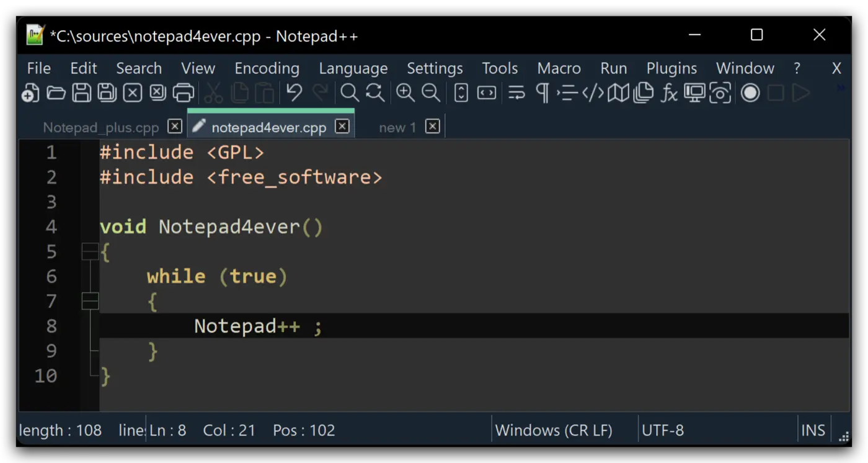
Task: Open the Encoding menu
Action: click(267, 68)
